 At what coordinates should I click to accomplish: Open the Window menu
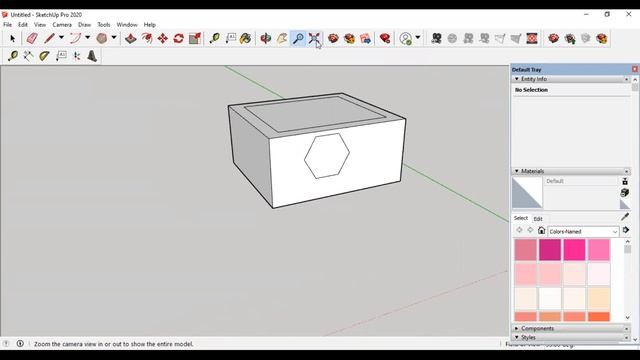[127, 24]
